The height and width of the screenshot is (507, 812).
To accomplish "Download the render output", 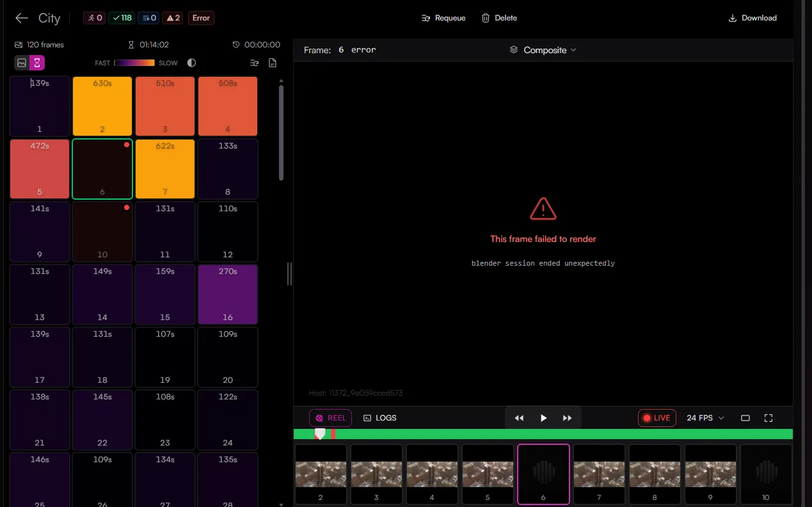I will 752,18.
